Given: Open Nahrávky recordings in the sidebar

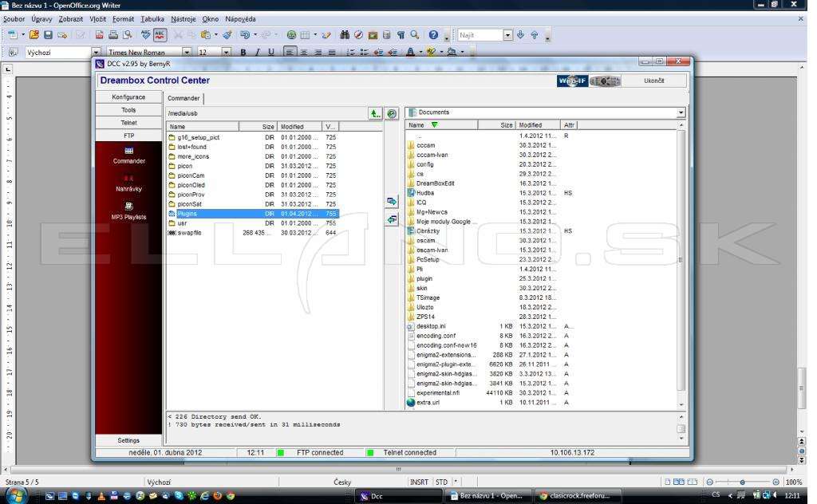Looking at the screenshot, I should click(128, 183).
